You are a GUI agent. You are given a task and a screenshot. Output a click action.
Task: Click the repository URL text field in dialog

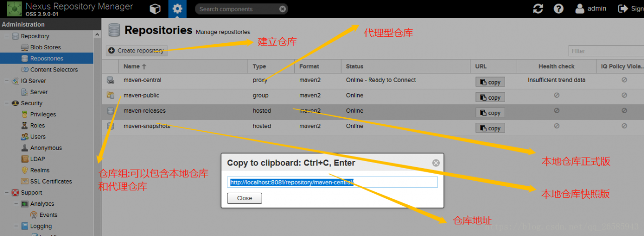point(333,182)
